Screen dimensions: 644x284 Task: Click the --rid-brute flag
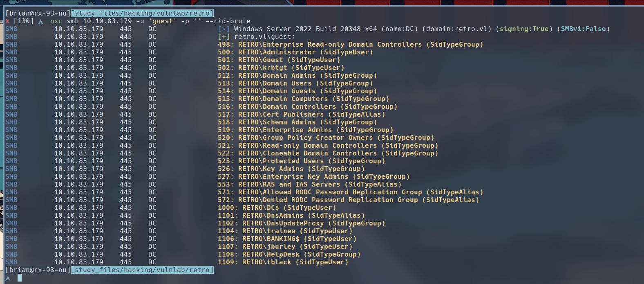[x=228, y=21]
